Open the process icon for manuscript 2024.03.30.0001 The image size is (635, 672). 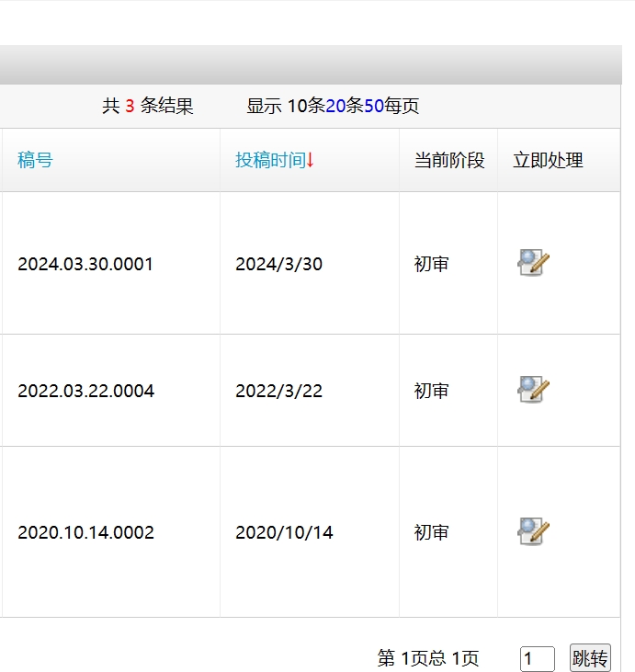533,263
